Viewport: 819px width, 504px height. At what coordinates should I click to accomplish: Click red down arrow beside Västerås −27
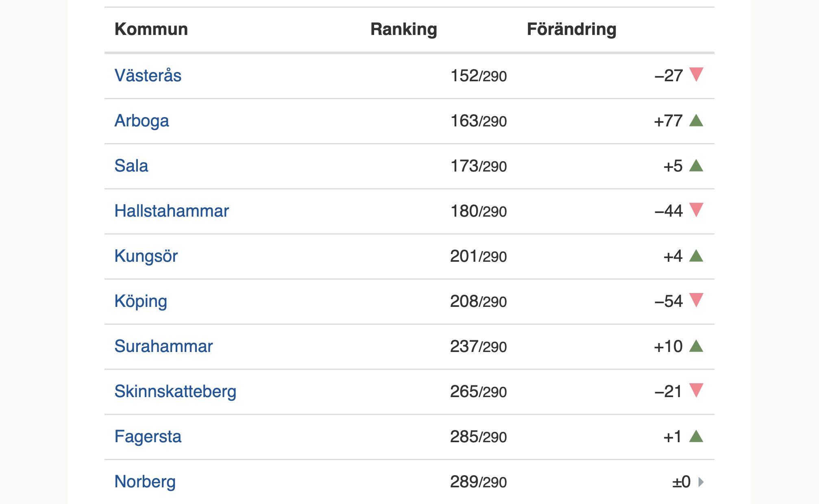click(696, 74)
